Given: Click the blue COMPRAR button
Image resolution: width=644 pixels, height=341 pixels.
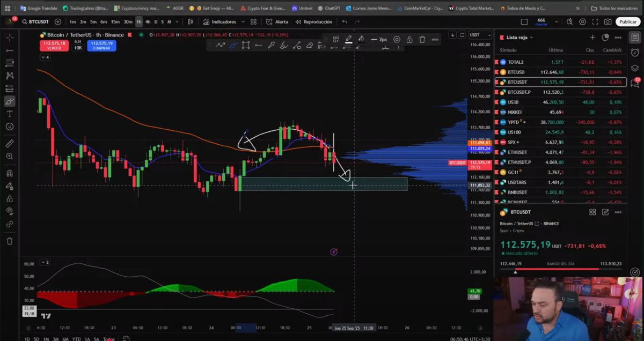Looking at the screenshot, I should click(102, 46).
